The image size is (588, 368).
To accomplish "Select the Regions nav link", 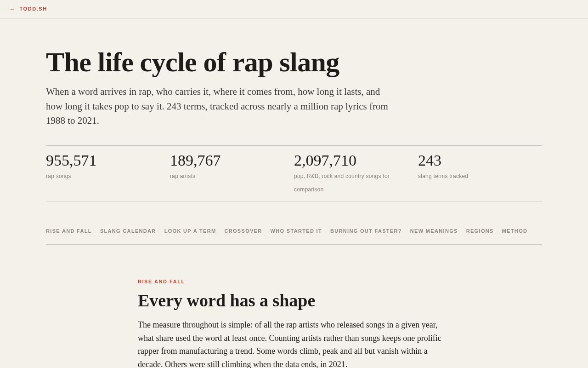I will point(480,231).
